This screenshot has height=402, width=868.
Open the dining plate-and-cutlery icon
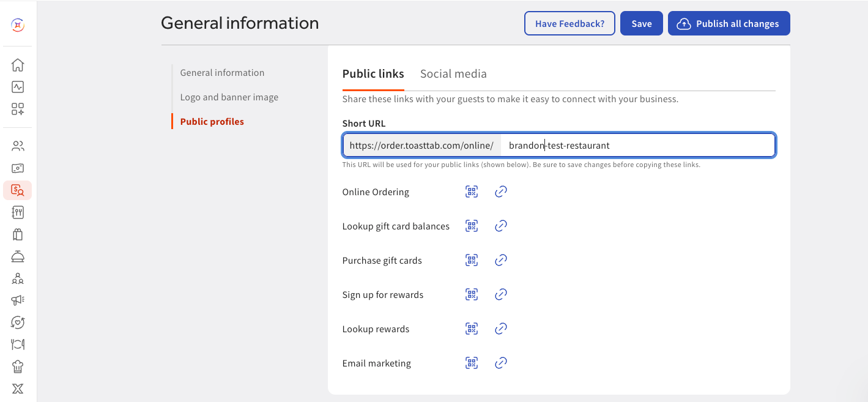tap(18, 344)
